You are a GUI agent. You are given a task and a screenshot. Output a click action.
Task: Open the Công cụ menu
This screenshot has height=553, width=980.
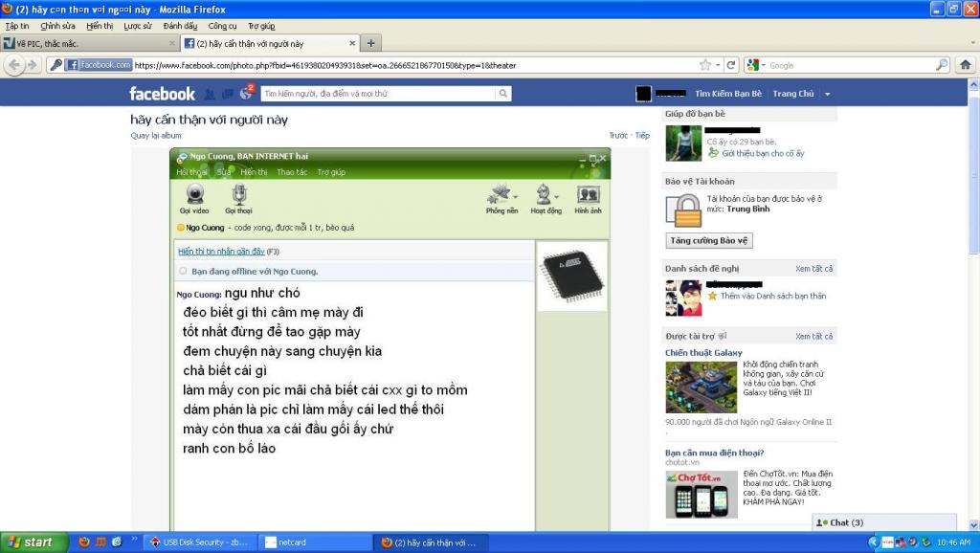[x=222, y=26]
